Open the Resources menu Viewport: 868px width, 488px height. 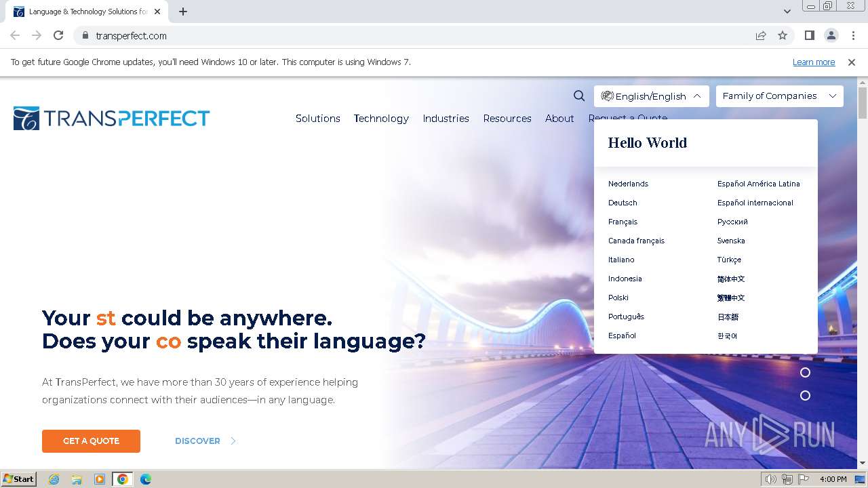[507, 119]
